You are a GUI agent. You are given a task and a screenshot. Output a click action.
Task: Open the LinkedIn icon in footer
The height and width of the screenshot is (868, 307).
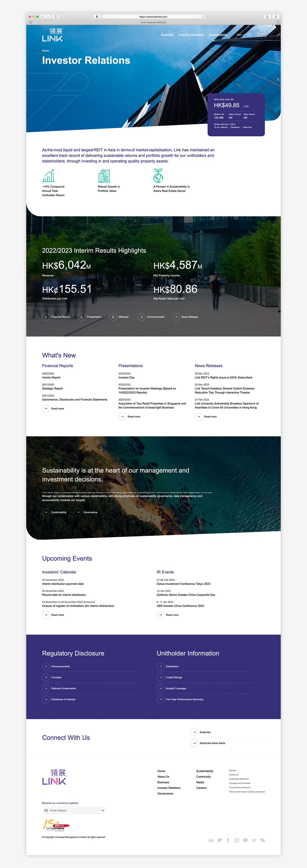(x=211, y=840)
